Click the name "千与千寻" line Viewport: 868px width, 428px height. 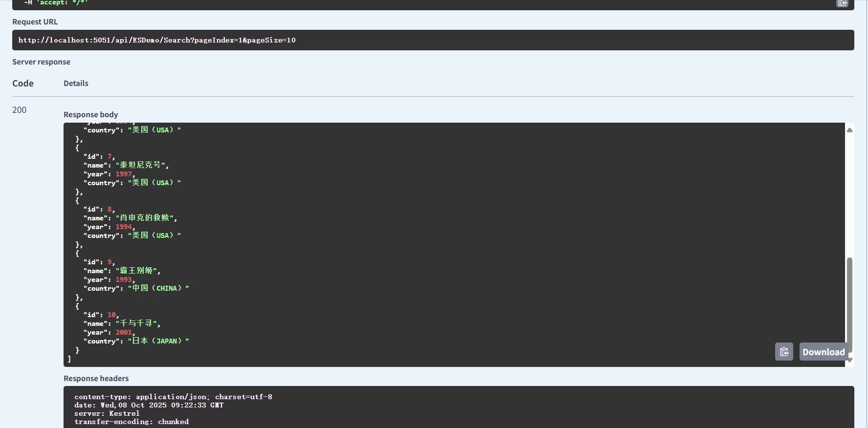[122, 323]
